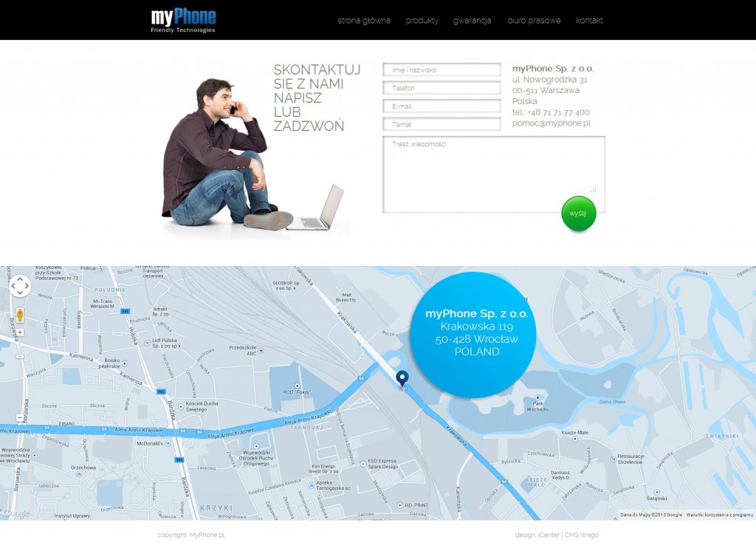This screenshot has height=549, width=756.
Task: Open the strona główna menu item
Action: pyautogui.click(x=364, y=20)
